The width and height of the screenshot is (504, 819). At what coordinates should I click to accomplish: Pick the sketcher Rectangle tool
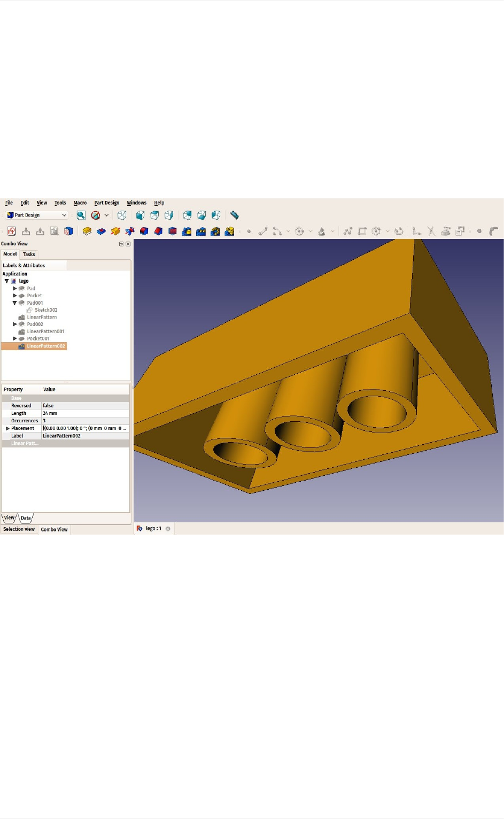[x=362, y=231]
